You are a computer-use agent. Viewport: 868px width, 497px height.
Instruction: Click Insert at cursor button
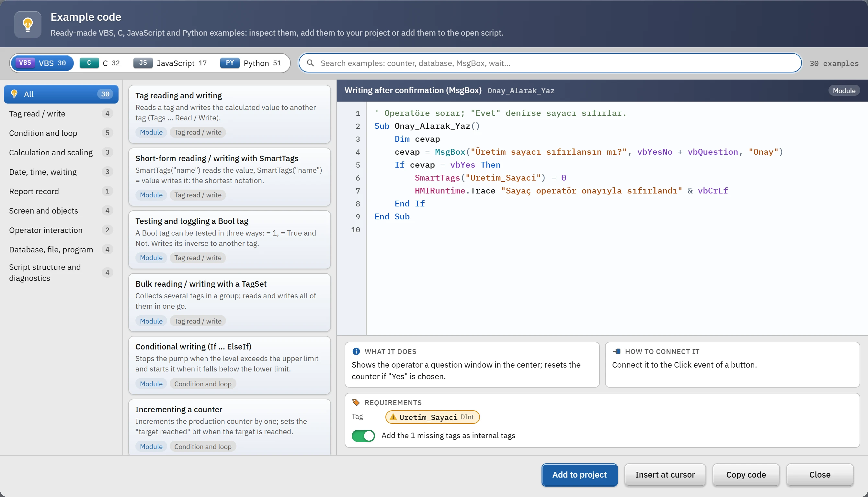pyautogui.click(x=665, y=474)
